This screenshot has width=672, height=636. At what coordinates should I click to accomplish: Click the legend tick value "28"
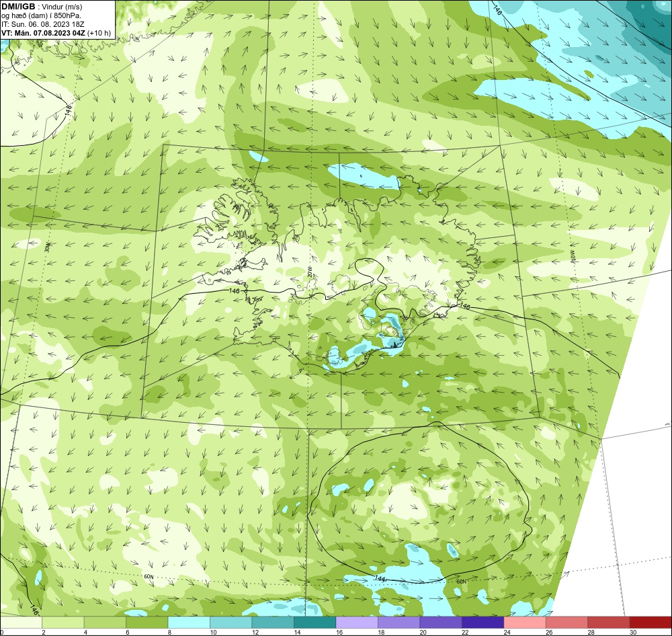click(591, 632)
